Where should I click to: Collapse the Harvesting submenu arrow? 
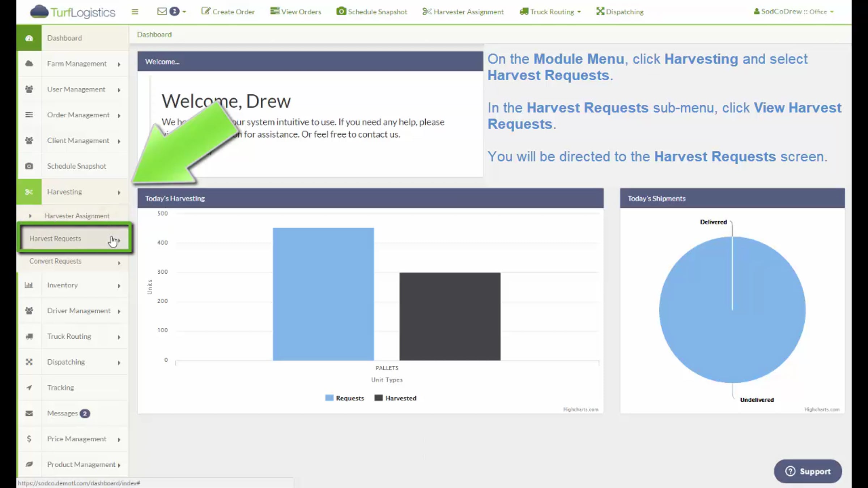[119, 193]
